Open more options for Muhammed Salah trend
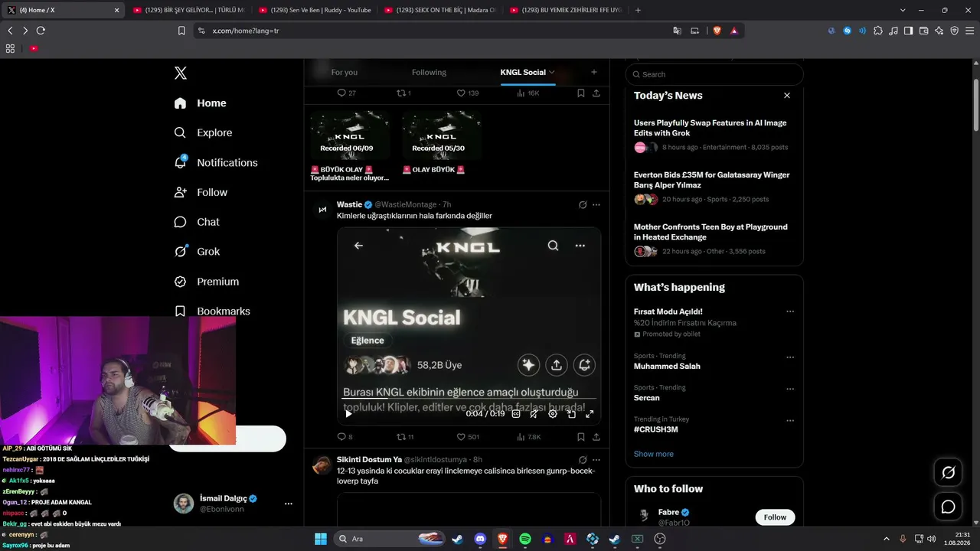This screenshot has height=551, width=980. pyautogui.click(x=790, y=357)
